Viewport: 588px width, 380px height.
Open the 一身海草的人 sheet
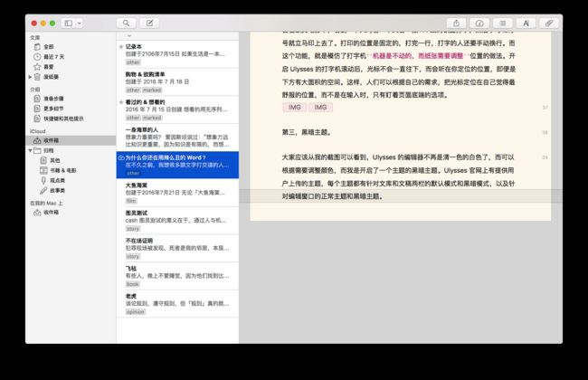click(x=177, y=138)
